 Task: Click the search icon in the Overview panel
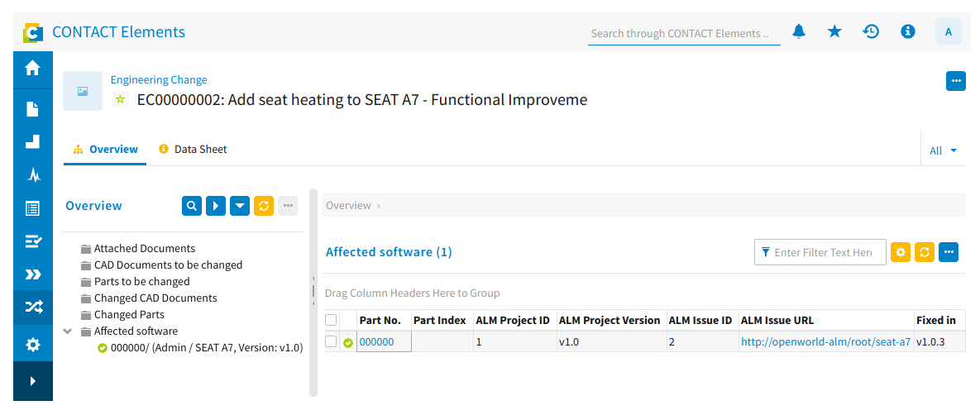click(192, 206)
